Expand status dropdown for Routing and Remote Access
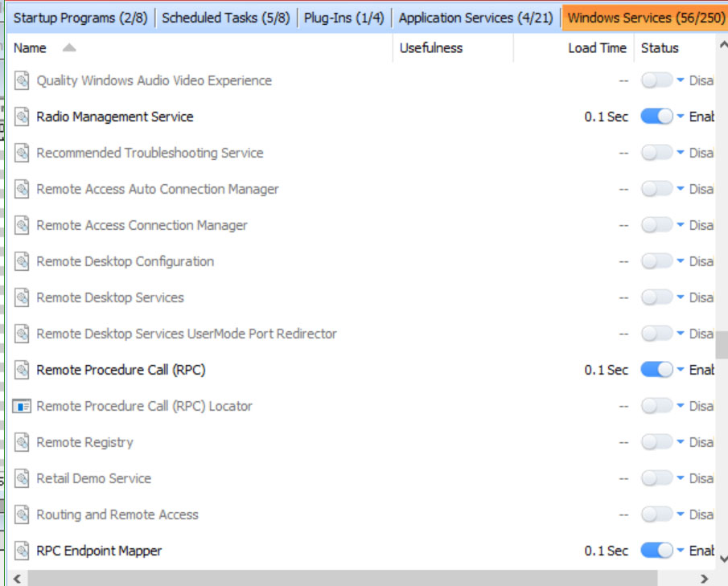This screenshot has height=586, width=728. coord(681,514)
